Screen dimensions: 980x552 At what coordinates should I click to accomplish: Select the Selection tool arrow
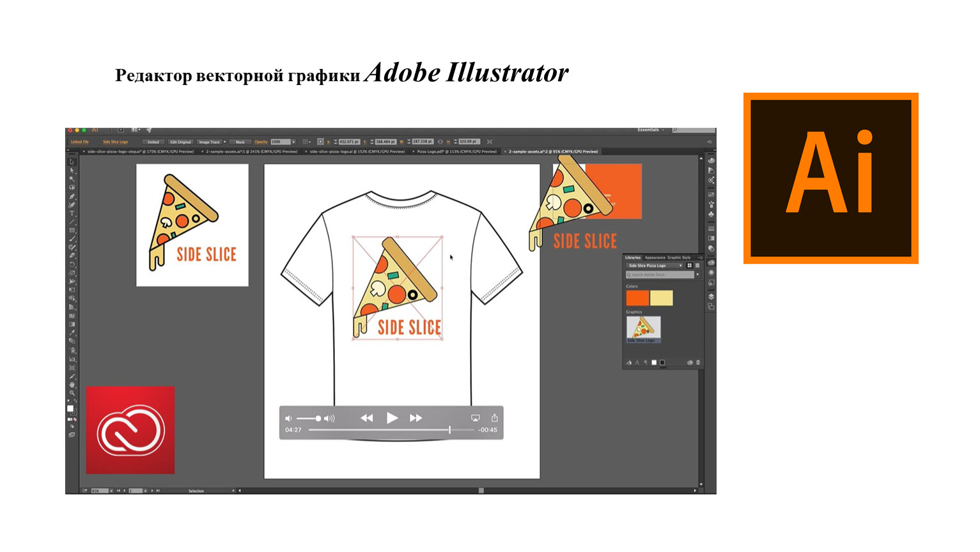72,161
